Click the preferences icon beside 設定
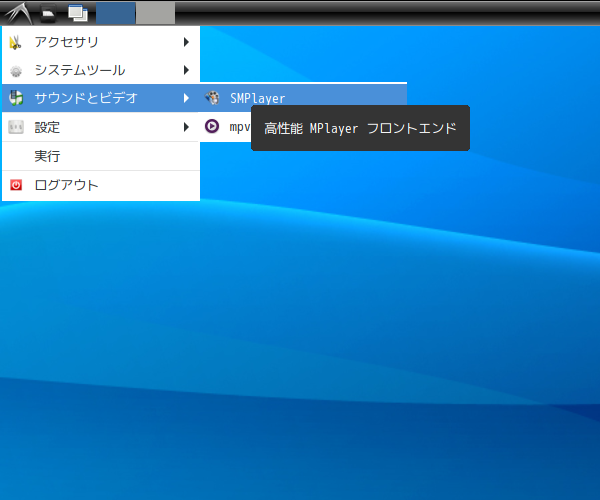The image size is (600, 500). click(x=16, y=127)
